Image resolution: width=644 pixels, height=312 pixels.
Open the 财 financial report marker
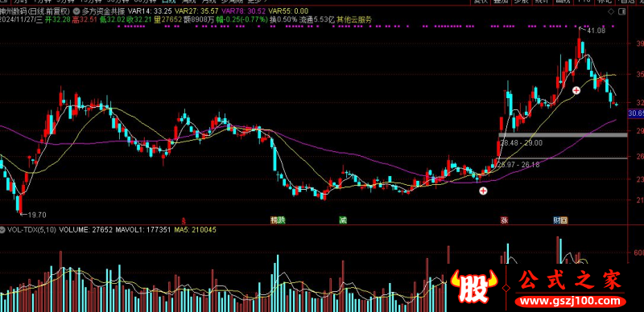click(557, 220)
